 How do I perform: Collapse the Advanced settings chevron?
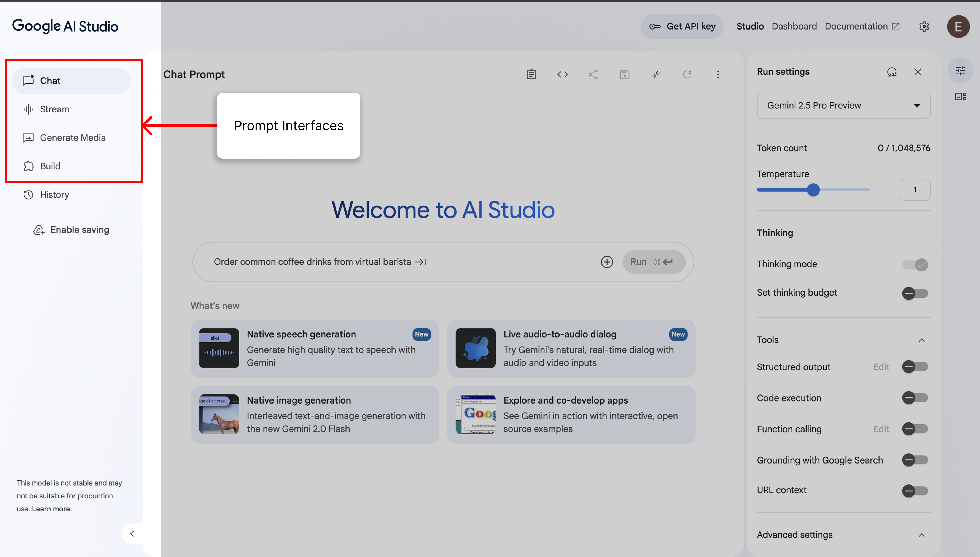coord(921,535)
